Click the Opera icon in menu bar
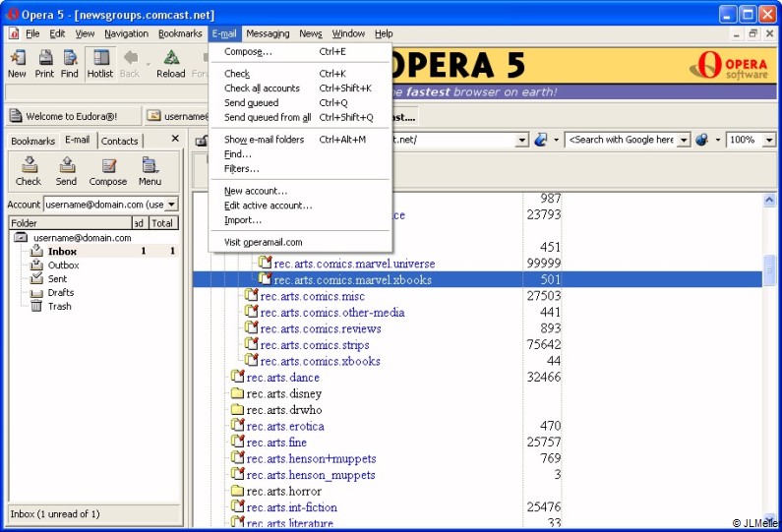 click(14, 33)
